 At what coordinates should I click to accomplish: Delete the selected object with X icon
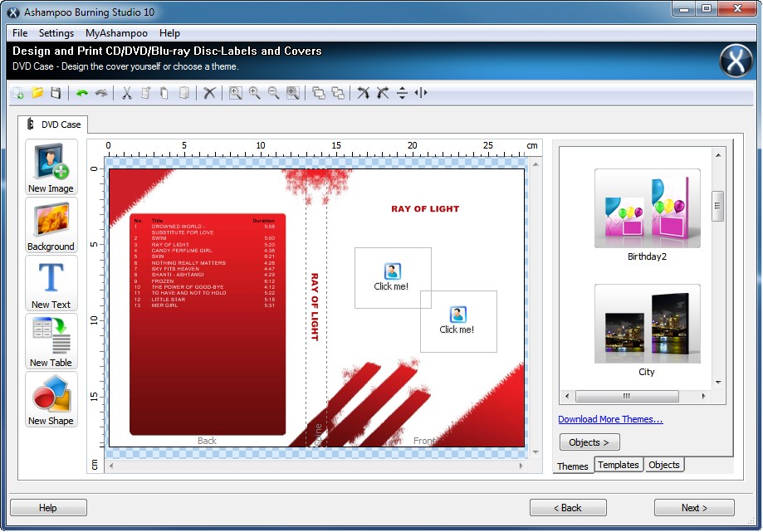click(209, 93)
